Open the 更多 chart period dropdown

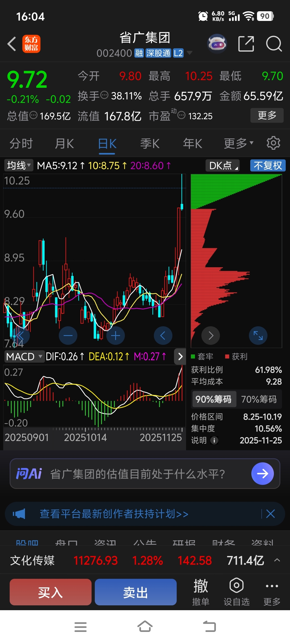238,144
